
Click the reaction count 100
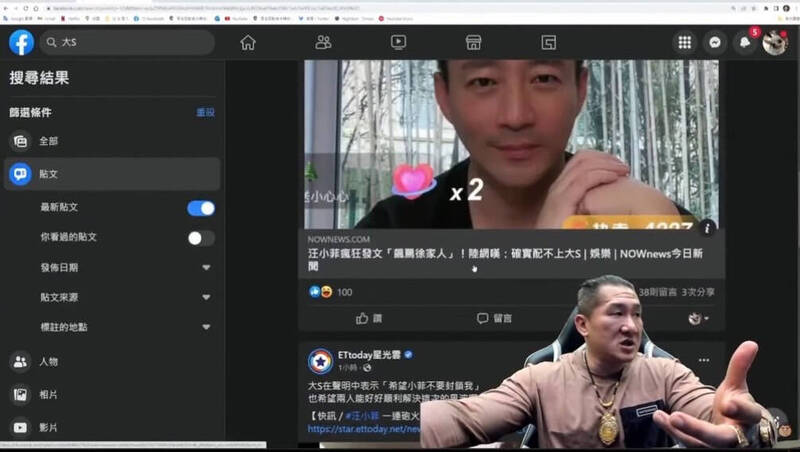point(345,292)
